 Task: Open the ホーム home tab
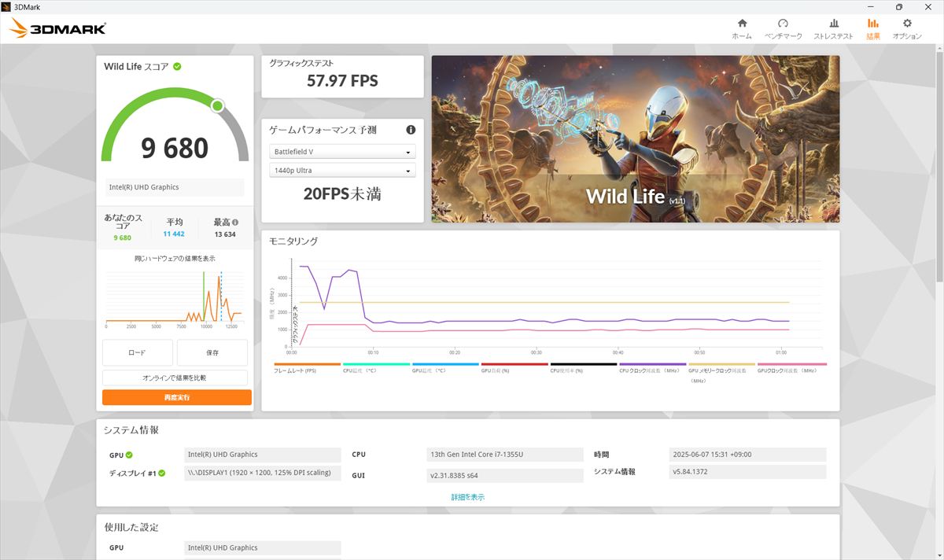[741, 28]
